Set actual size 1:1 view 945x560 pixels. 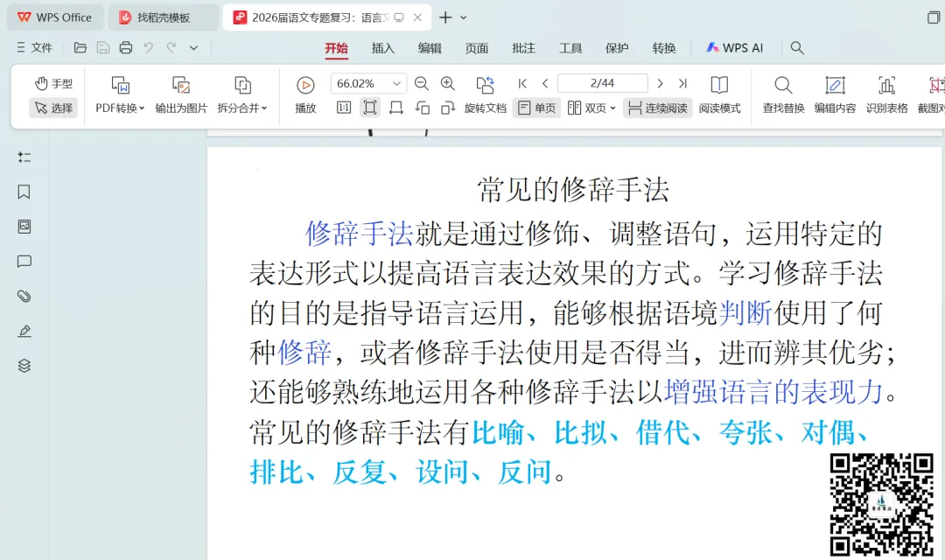344,108
